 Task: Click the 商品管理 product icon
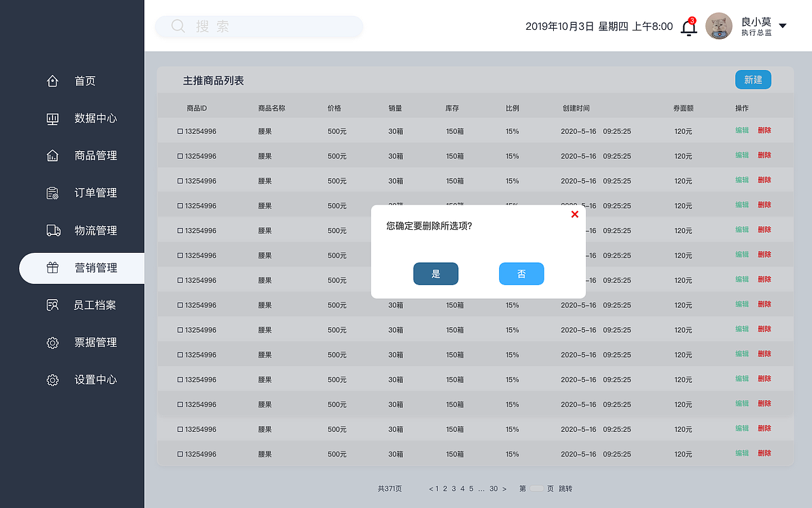(53, 156)
